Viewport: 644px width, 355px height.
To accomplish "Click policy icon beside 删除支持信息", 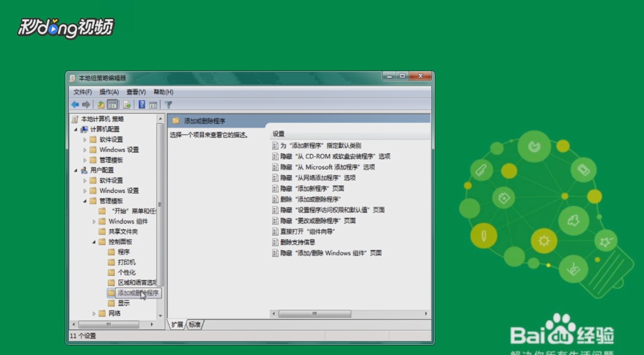I will pyautogui.click(x=276, y=243).
